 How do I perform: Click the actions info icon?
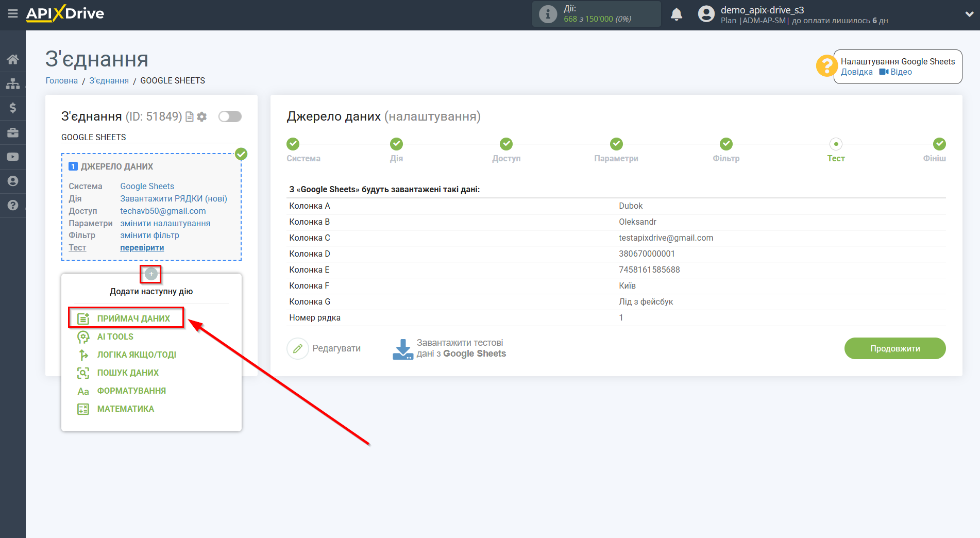pos(548,14)
